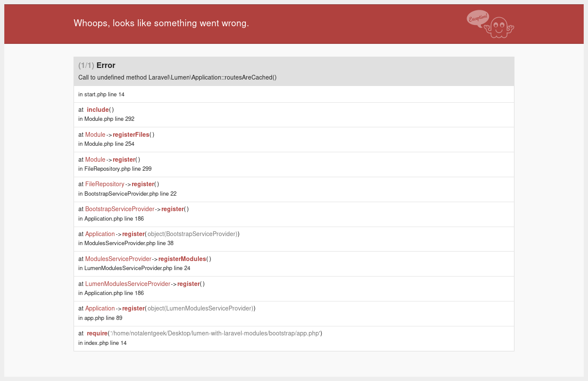Select the index.php line 14 frame

(x=102, y=343)
